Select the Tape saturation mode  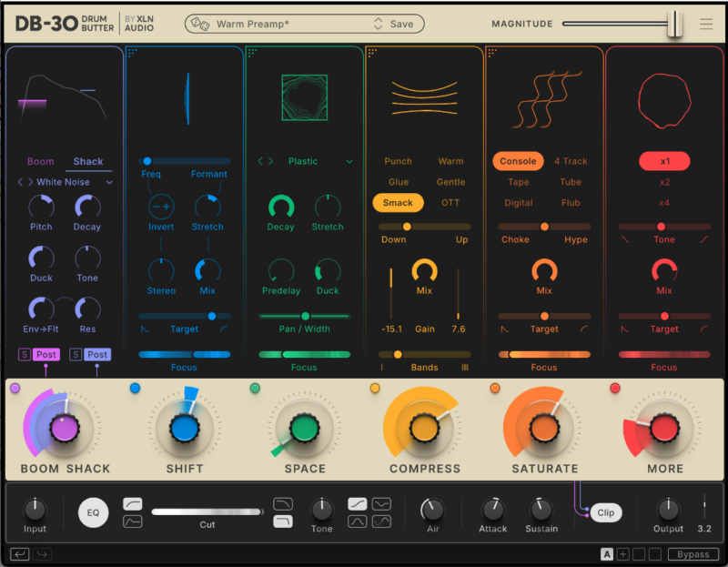point(518,182)
